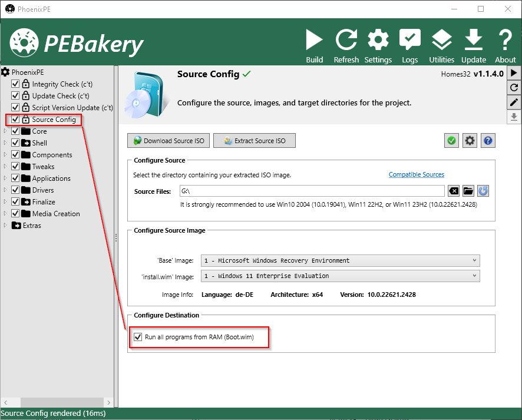Expand the Drivers tree node
Image resolution: width=522 pixels, height=420 pixels.
pos(5,190)
